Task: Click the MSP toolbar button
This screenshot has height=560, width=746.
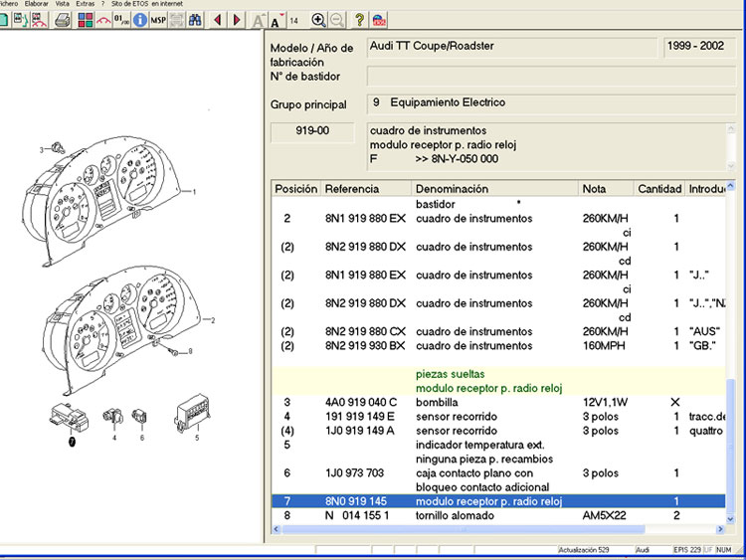Action: [x=158, y=20]
